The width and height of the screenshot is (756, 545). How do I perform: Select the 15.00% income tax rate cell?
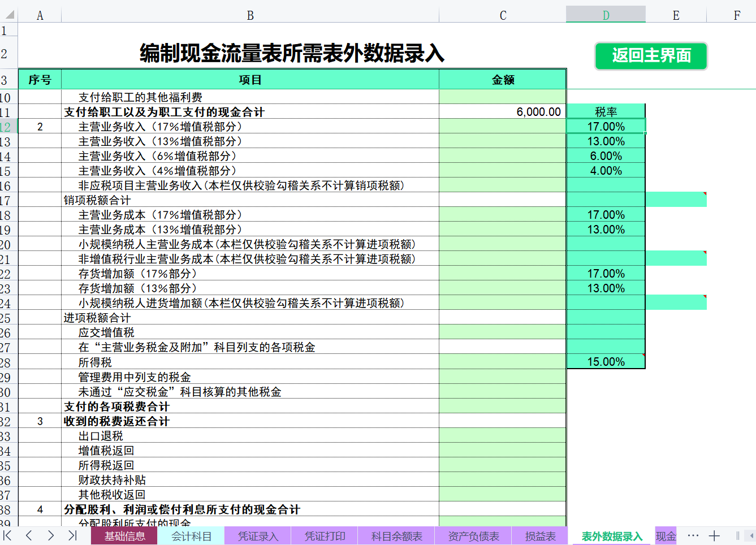[x=606, y=361]
